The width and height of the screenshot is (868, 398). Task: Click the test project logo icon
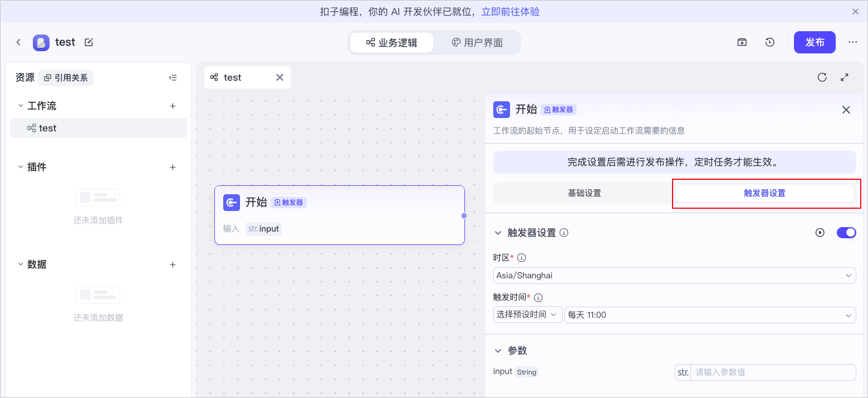pyautogui.click(x=41, y=43)
